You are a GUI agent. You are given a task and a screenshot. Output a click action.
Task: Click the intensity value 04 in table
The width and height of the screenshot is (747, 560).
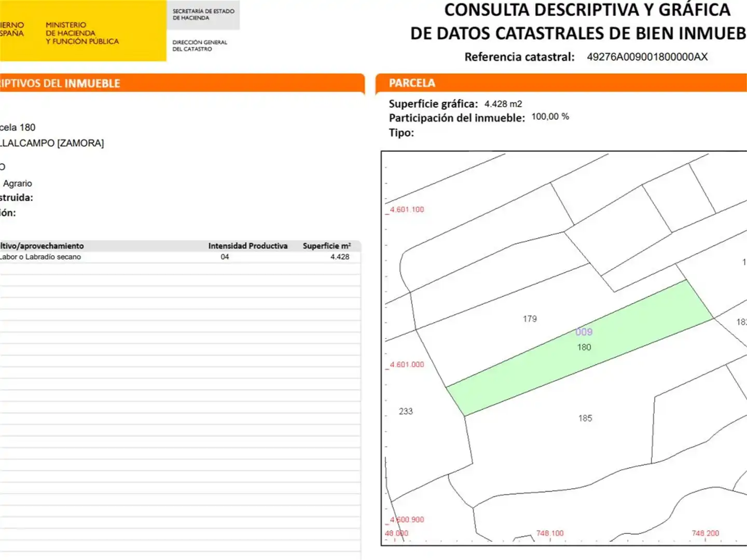(225, 257)
